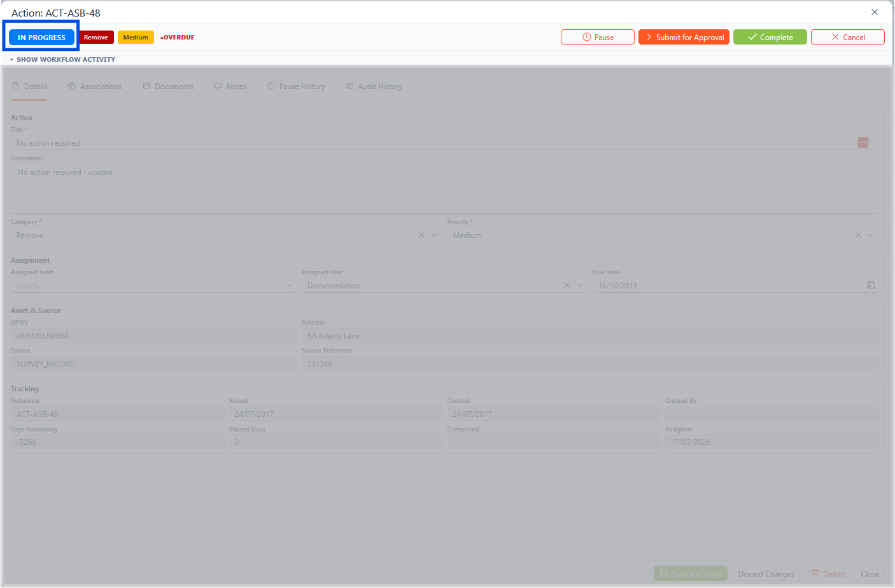Click the Medium priority badge
The width and height of the screenshot is (895, 588).
pyautogui.click(x=136, y=38)
